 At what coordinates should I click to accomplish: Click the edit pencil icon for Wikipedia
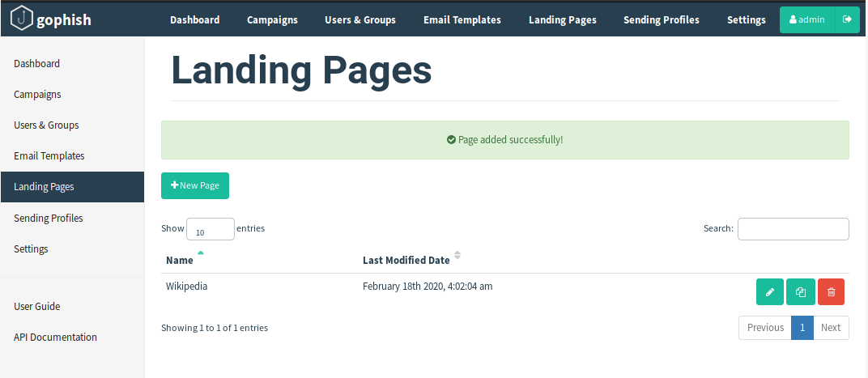769,291
